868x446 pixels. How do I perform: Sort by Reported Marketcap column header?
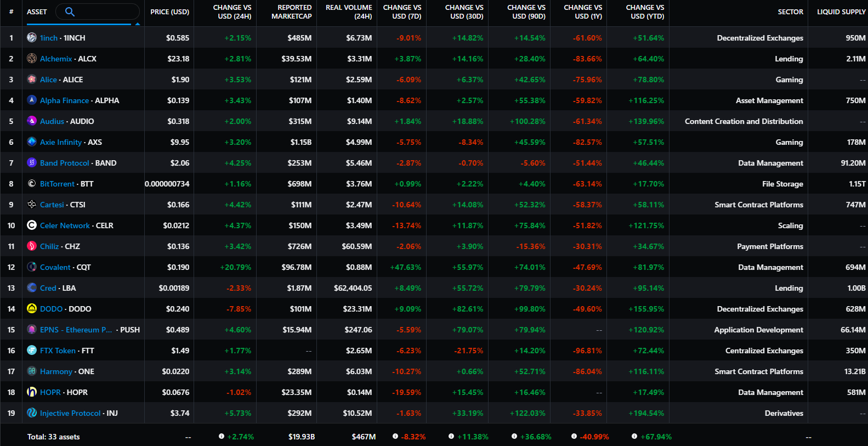291,12
